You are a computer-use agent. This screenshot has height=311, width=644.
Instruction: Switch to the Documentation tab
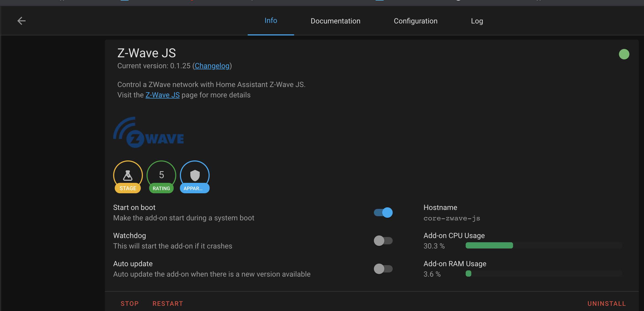click(x=335, y=21)
